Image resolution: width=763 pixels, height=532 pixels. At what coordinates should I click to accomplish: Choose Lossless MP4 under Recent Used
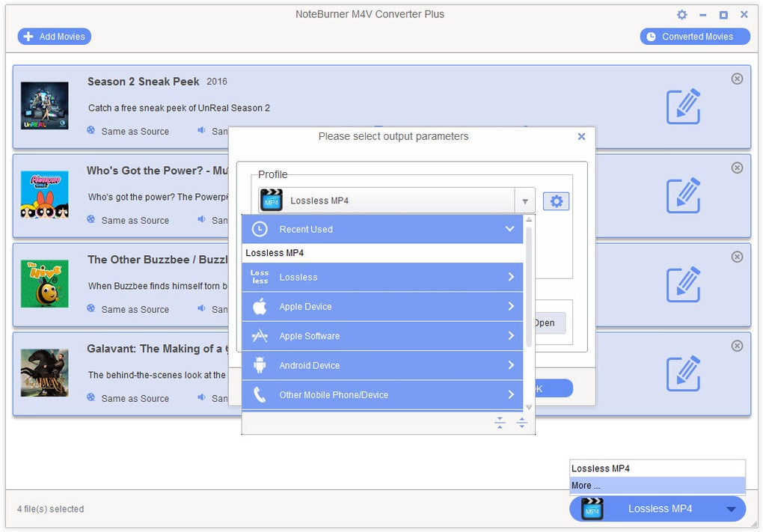pyautogui.click(x=382, y=253)
